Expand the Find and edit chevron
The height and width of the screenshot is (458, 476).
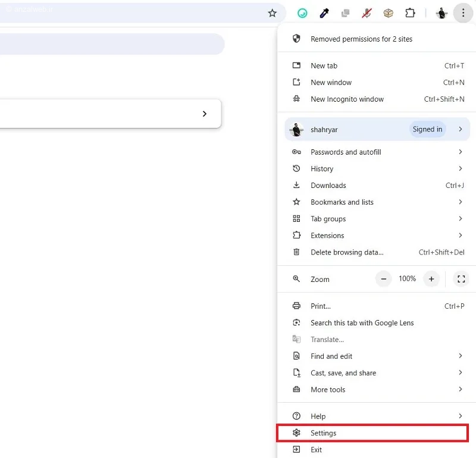pos(461,356)
